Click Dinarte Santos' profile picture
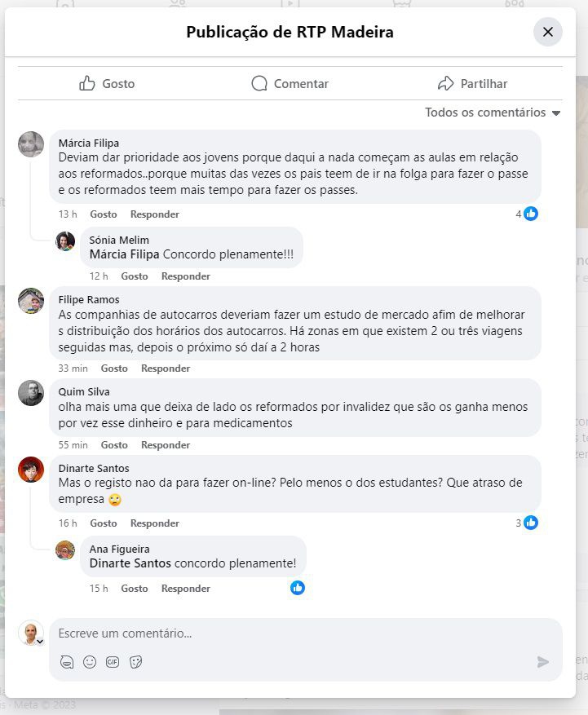 31,470
